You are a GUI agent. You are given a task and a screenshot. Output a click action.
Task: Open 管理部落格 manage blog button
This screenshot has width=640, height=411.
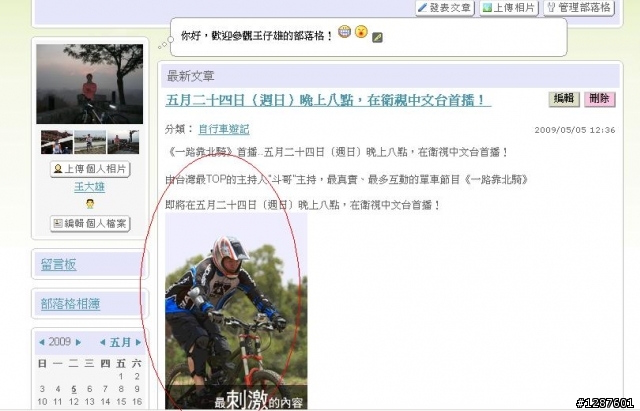coord(579,8)
